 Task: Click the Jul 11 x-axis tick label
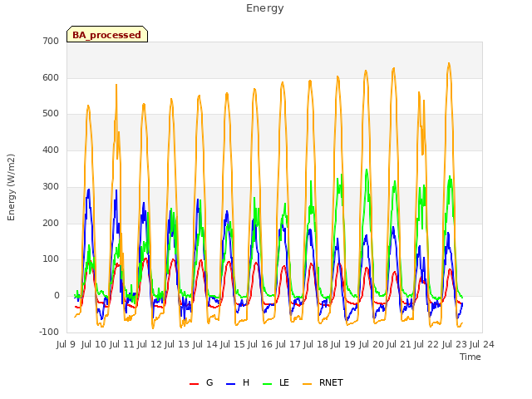pyautogui.click(x=121, y=344)
